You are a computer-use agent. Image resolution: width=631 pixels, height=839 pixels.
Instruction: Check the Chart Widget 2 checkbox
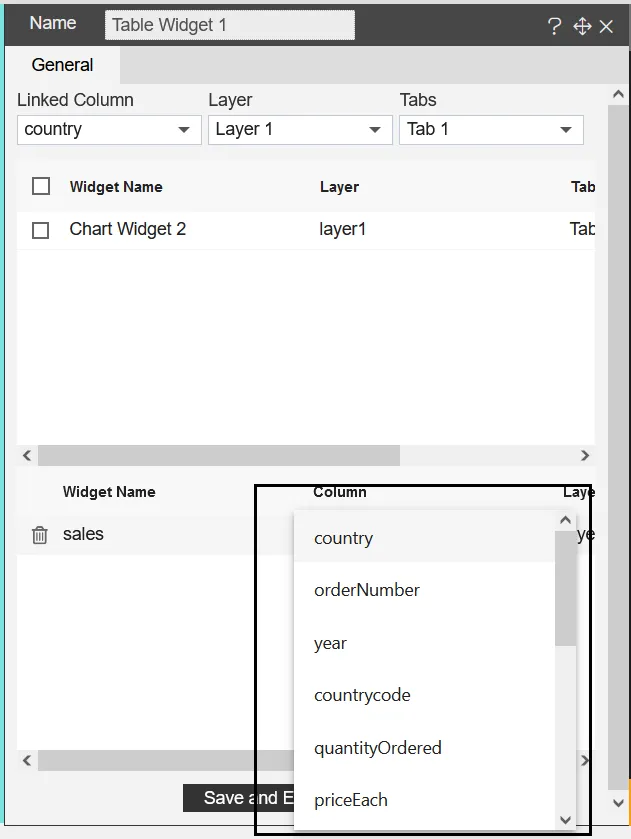click(41, 230)
